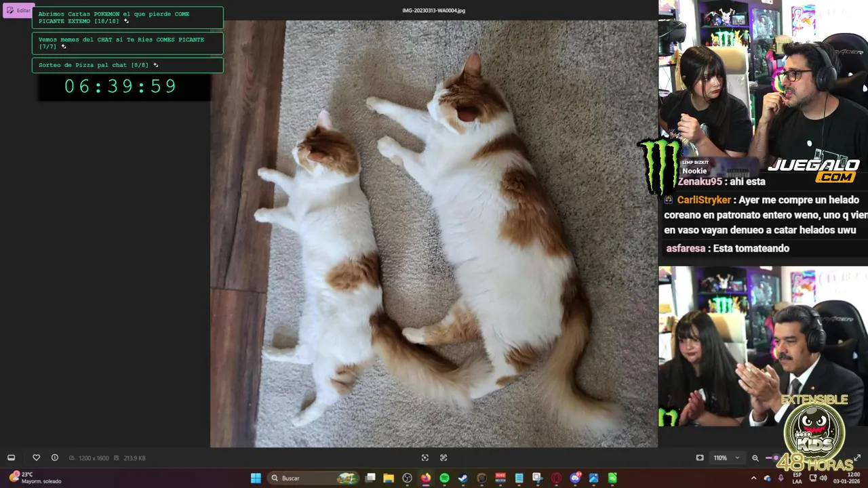
Task: Open the Snipping Tool taskbar icon
Action: point(538,478)
